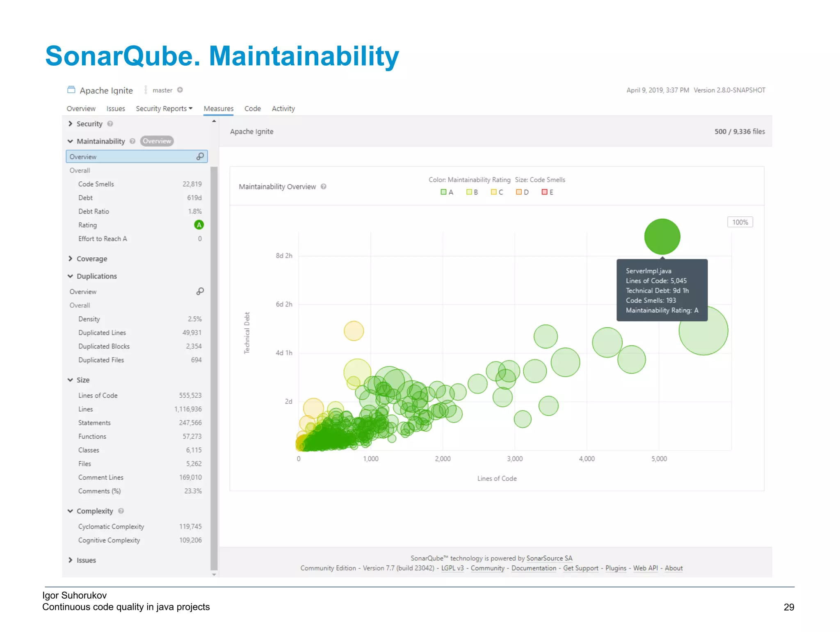840x632 pixels.
Task: Click the Security help question mark icon
Action: click(x=110, y=124)
